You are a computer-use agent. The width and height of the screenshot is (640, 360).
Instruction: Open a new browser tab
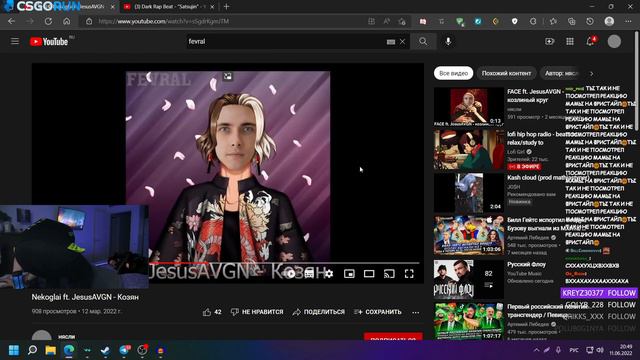[227, 7]
